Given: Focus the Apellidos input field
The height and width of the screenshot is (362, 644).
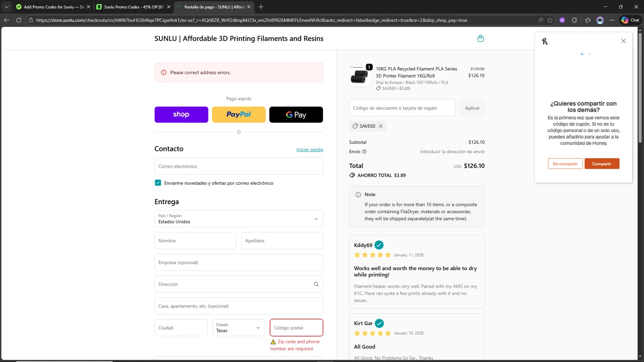Looking at the screenshot, I should 282,241.
